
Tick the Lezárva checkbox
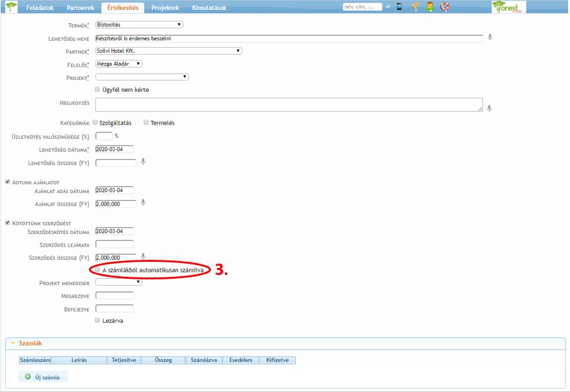click(x=98, y=320)
